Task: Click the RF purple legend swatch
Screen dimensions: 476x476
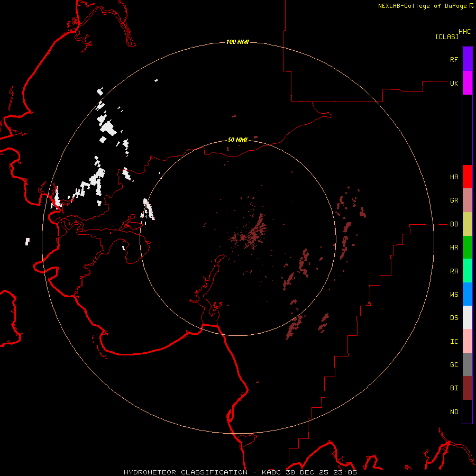Action: click(x=467, y=59)
